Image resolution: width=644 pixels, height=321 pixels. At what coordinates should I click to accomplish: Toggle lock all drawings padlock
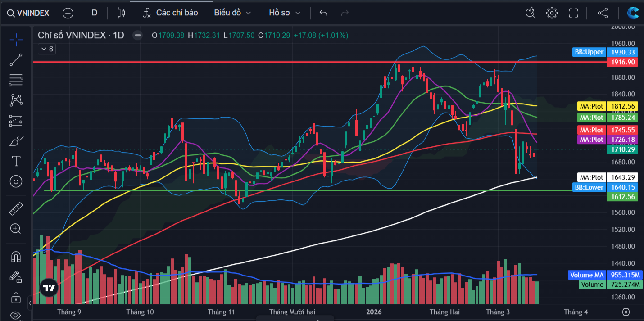16,298
